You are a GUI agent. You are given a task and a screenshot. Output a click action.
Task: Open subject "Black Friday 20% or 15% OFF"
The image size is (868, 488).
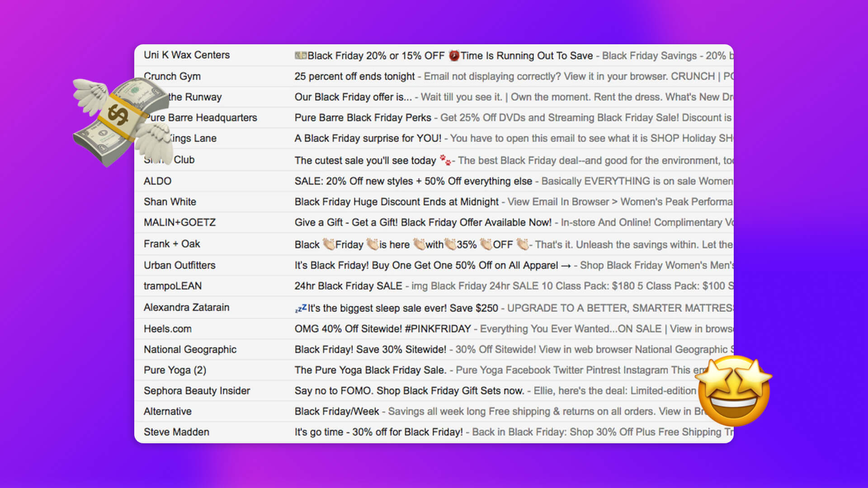pos(376,56)
